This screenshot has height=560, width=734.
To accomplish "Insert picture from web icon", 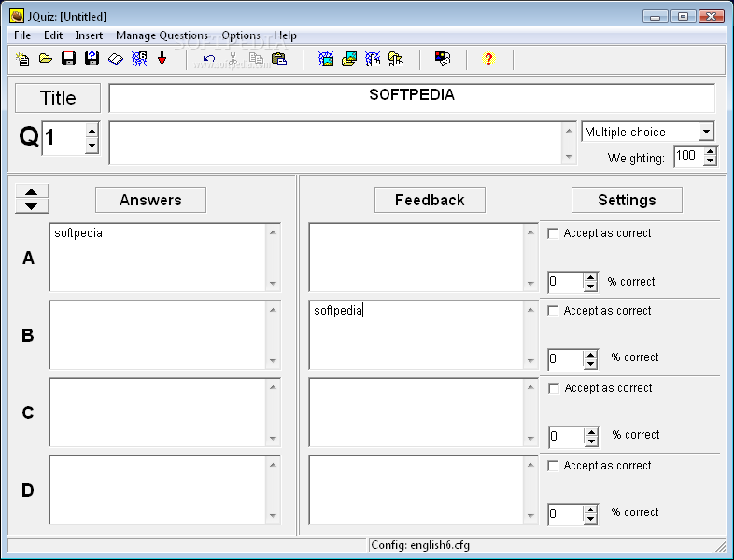I will 326,59.
